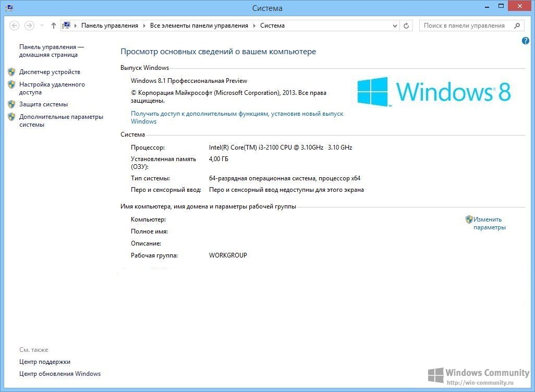Expand chevron before Система breadcrumb

click(x=254, y=26)
